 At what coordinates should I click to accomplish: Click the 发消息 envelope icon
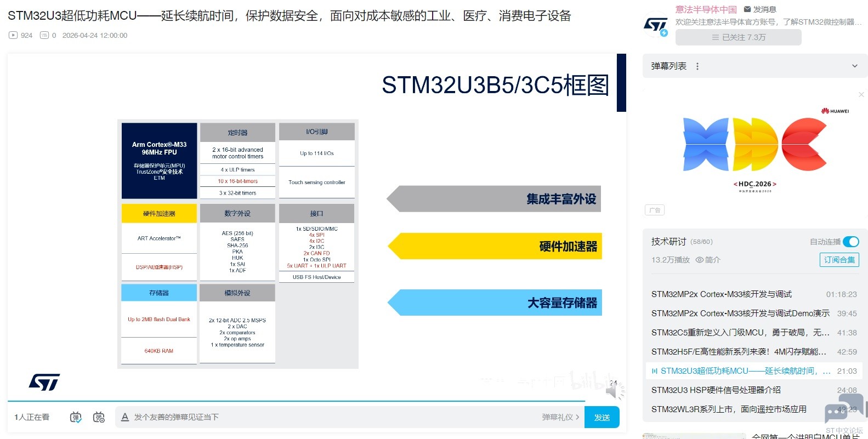[747, 9]
